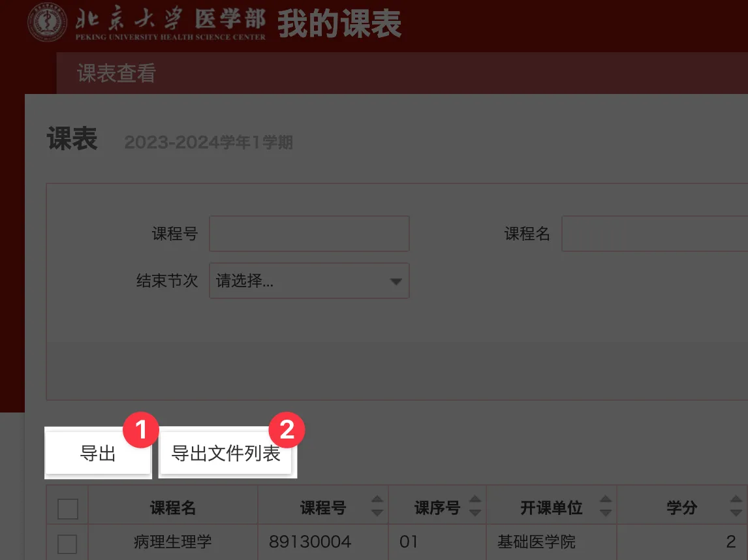Open the 结束节次 dropdown list
Image resolution: width=748 pixels, height=560 pixels.
pos(309,281)
